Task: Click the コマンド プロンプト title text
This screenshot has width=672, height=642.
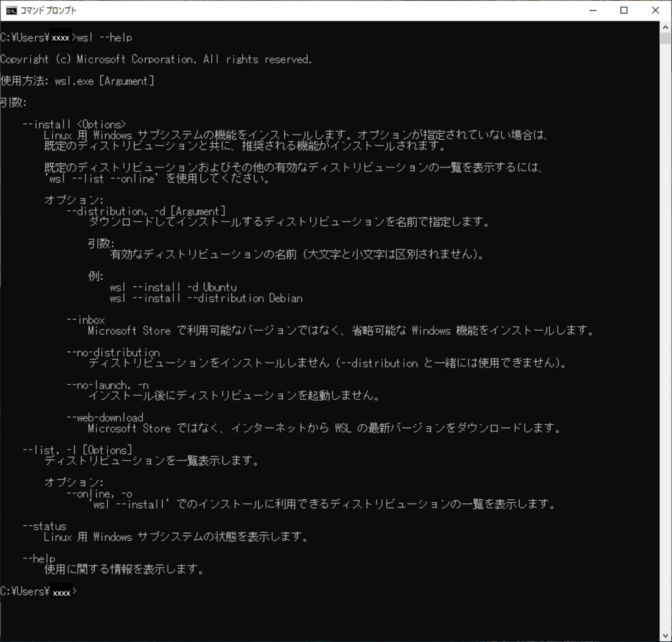Action: click(49, 11)
